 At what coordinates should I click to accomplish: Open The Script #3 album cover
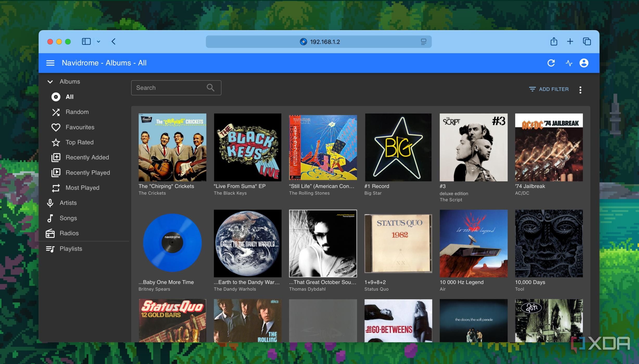click(x=473, y=147)
